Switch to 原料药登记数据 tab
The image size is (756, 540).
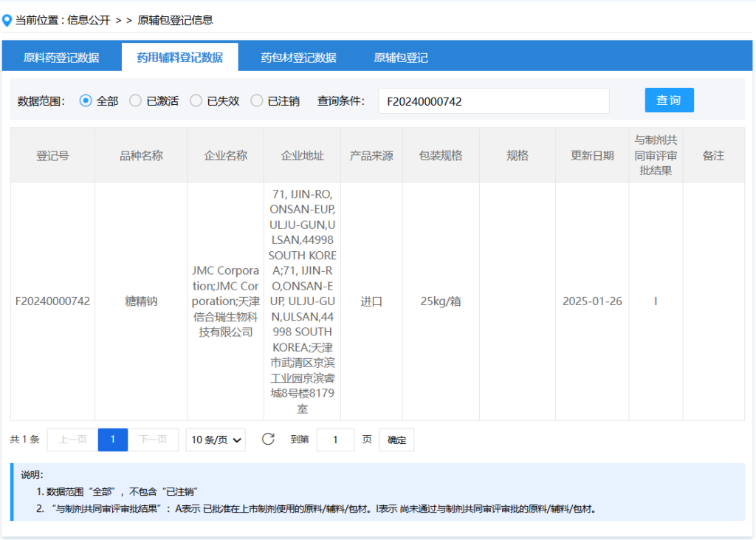[61, 58]
